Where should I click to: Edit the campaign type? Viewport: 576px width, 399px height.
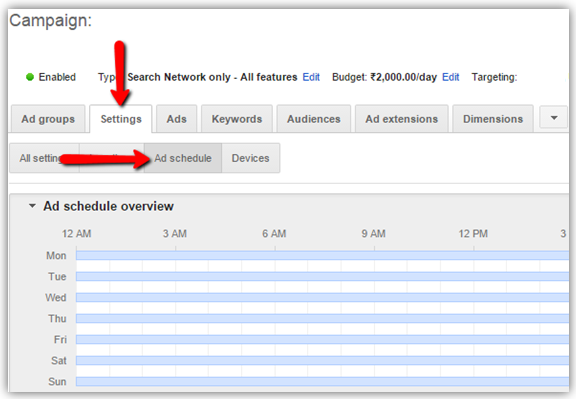(x=311, y=77)
